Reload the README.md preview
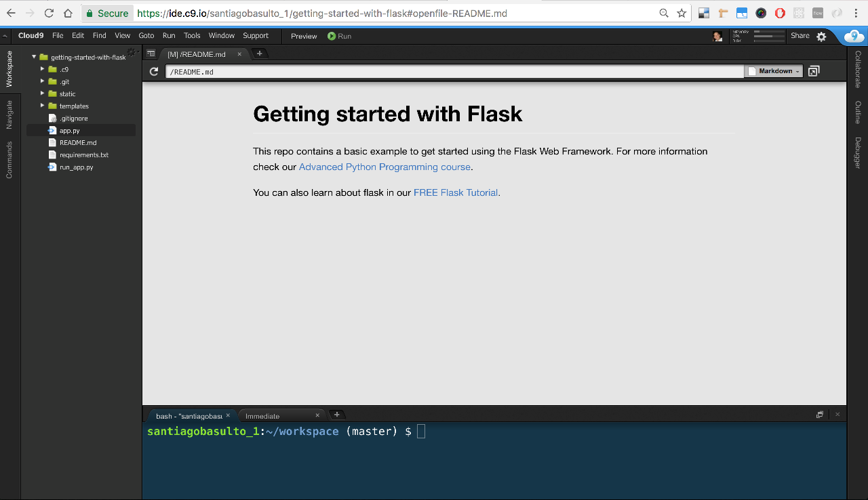The image size is (868, 500). click(x=153, y=70)
